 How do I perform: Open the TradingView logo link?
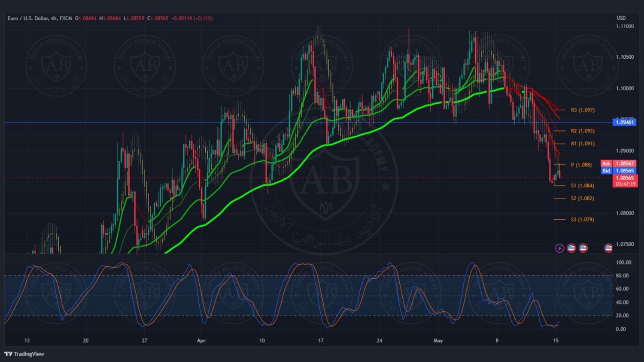[24, 354]
